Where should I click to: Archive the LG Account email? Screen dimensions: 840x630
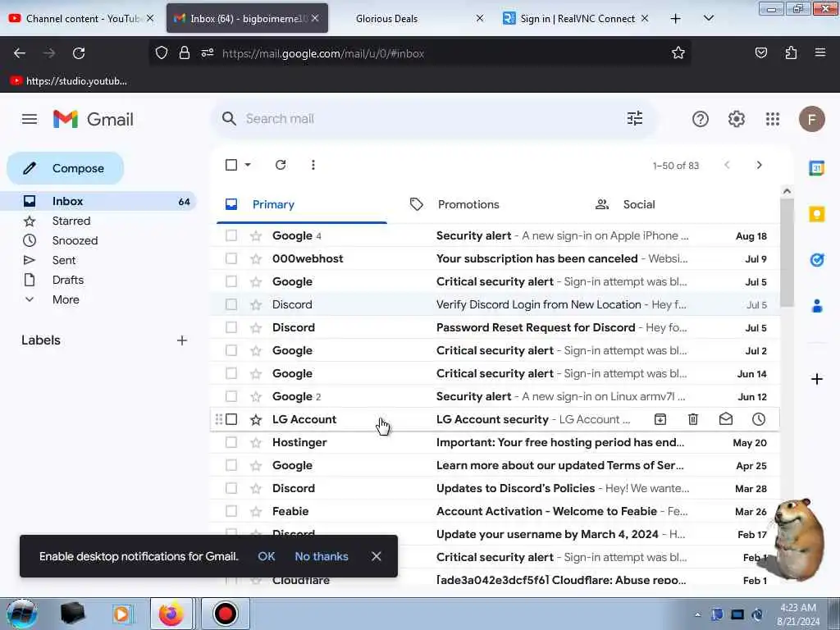pos(660,419)
